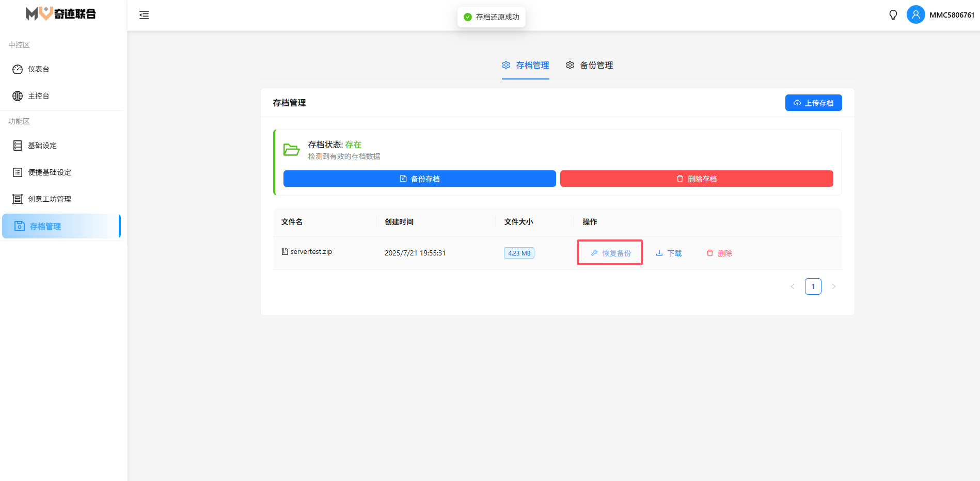
Task: Switch to the 备份管理 tab
Action: (590, 65)
